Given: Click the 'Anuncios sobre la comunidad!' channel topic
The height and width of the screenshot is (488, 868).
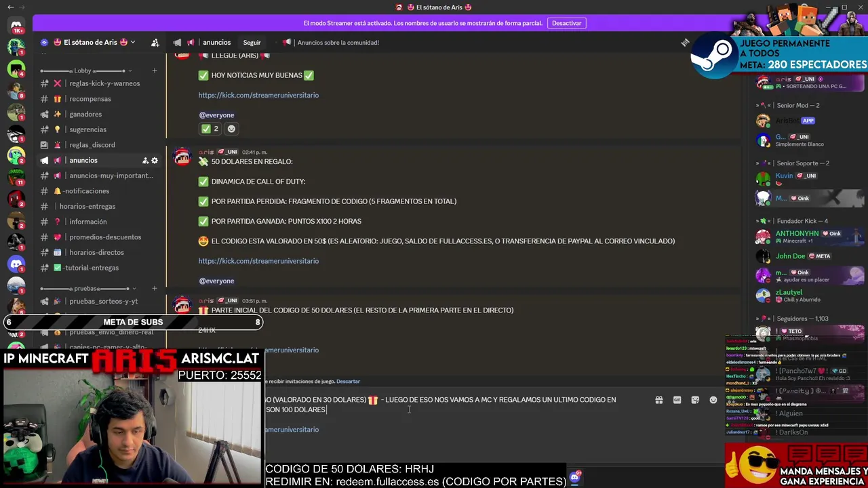Looking at the screenshot, I should click(x=338, y=42).
